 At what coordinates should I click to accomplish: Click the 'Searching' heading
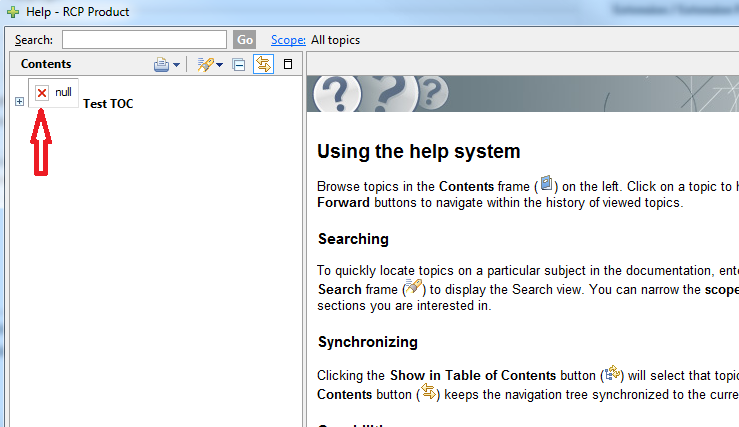pyautogui.click(x=353, y=239)
